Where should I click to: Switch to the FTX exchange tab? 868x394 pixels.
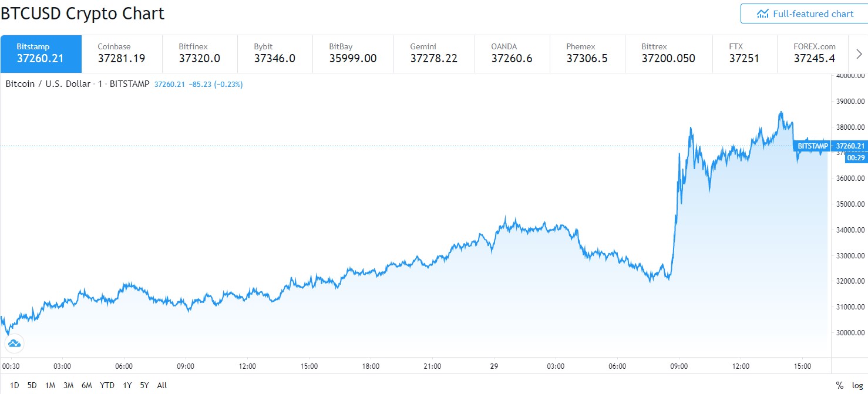(745, 53)
